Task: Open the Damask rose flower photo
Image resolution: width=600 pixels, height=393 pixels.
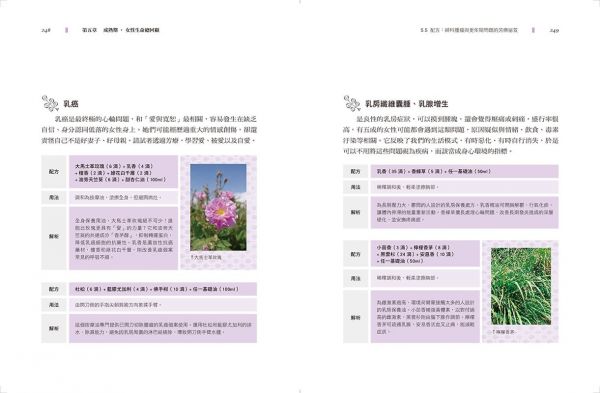Action: tap(218, 207)
